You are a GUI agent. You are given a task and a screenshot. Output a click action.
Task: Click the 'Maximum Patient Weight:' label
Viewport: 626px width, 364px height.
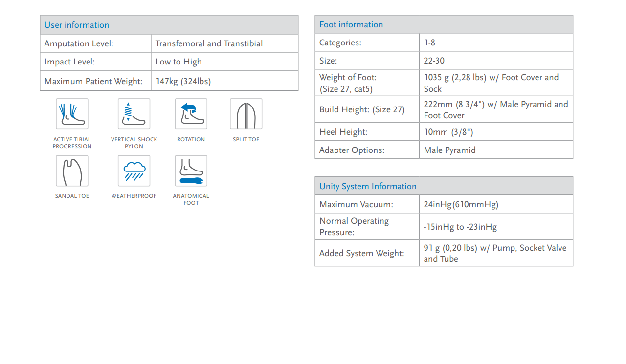point(93,81)
